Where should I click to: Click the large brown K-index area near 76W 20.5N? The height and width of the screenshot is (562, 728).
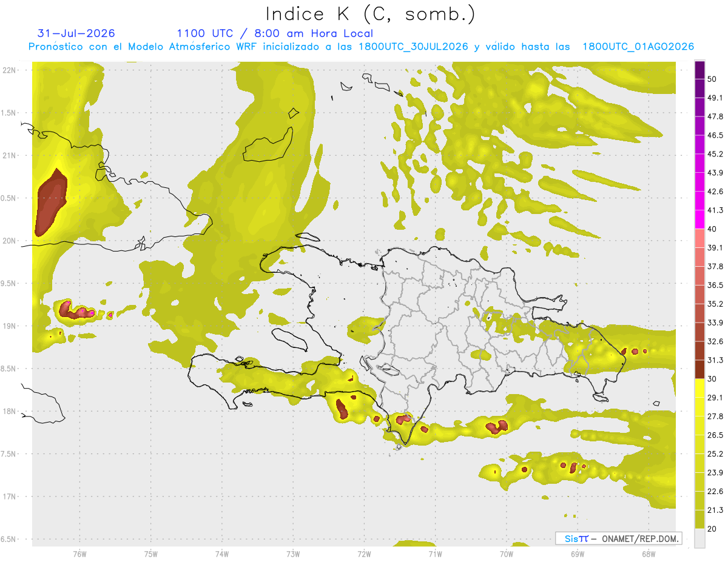pyautogui.click(x=50, y=203)
